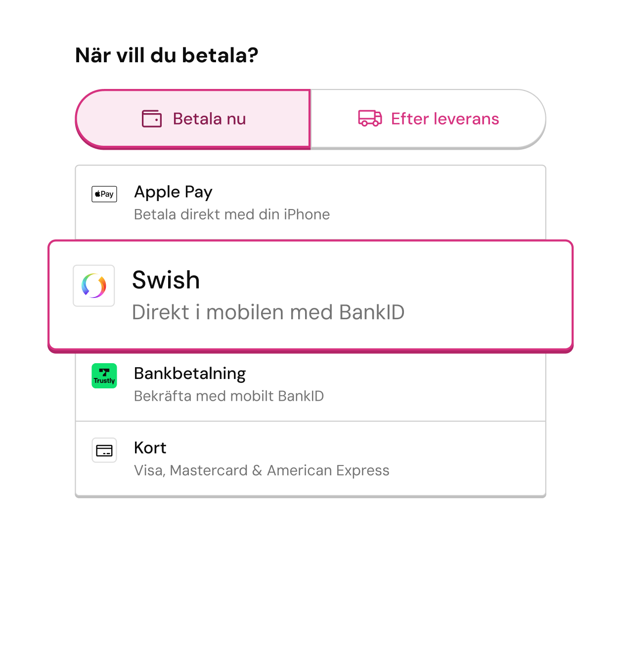The width and height of the screenshot is (623, 672).
Task: Click the Swish title label
Action: pyautogui.click(x=166, y=280)
